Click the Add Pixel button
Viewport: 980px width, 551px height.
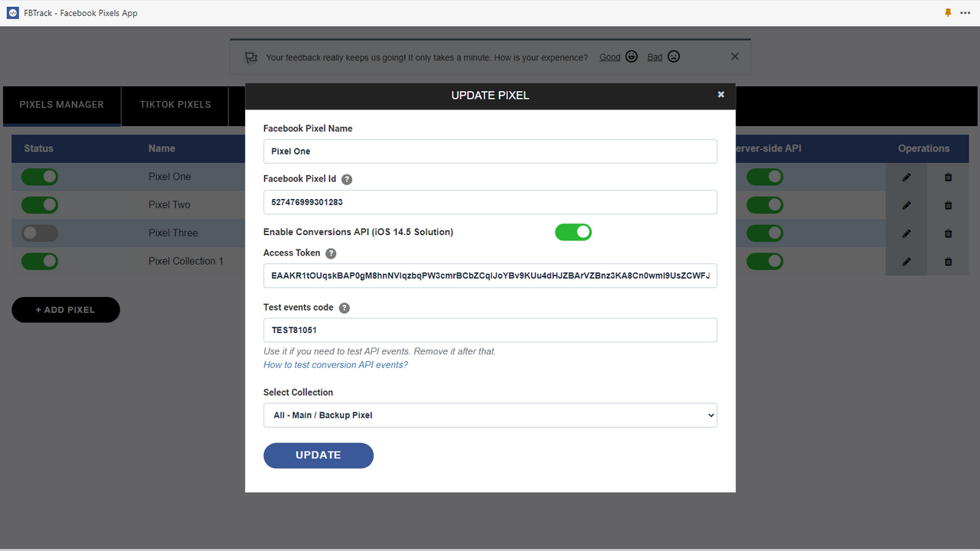pos(66,310)
